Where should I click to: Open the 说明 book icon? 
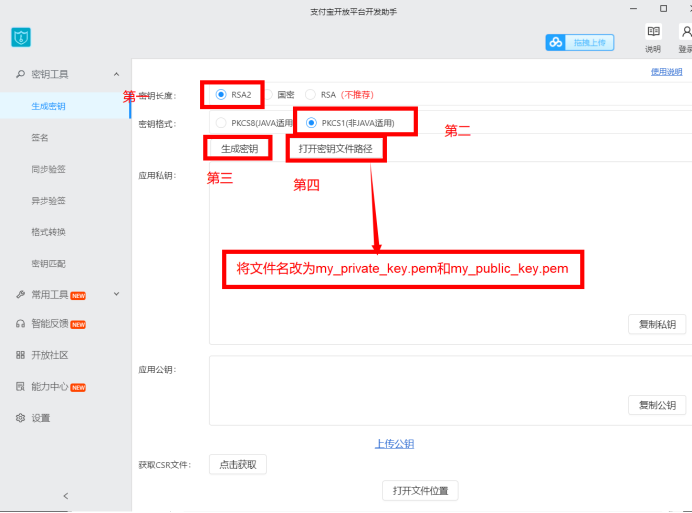(654, 31)
